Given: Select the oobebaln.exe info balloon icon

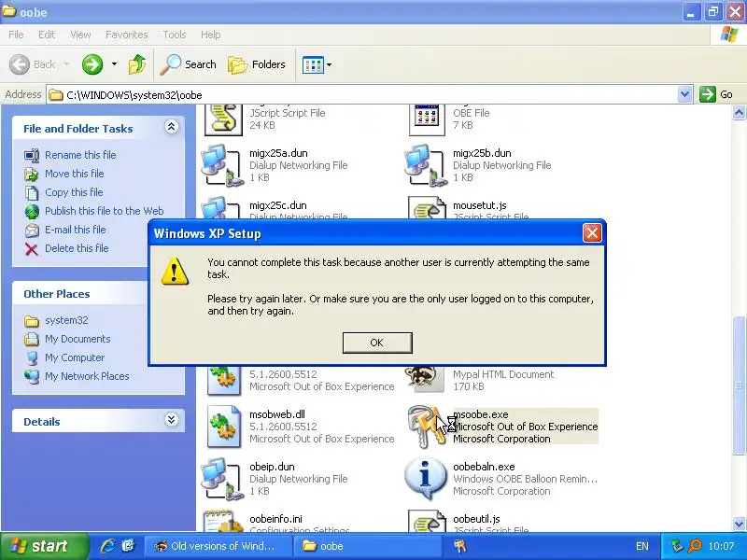Looking at the screenshot, I should (x=425, y=479).
